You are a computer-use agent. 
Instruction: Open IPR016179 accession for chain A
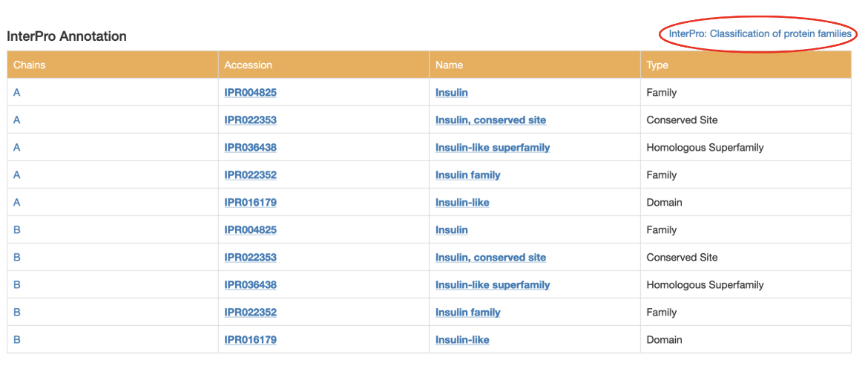[250, 203]
